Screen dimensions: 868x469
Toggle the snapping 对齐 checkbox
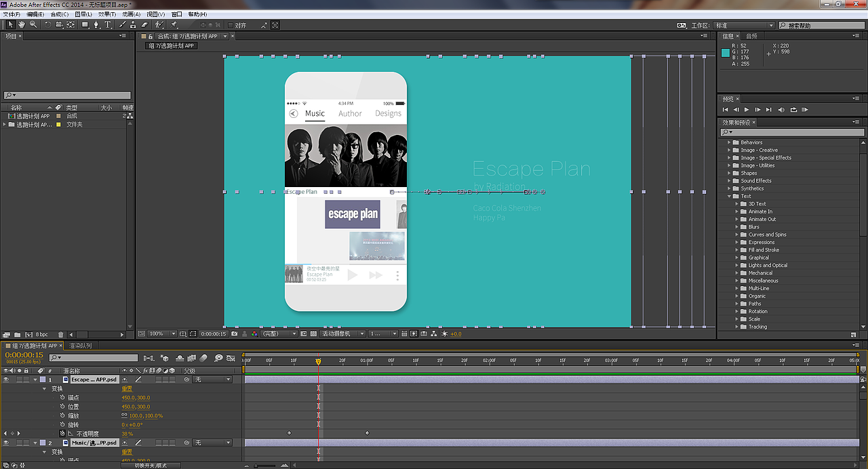coord(231,26)
